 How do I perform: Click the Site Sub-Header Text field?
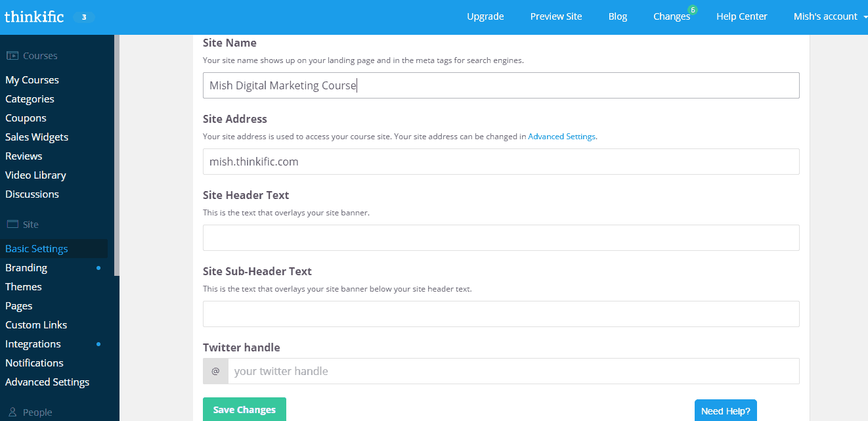(x=501, y=314)
